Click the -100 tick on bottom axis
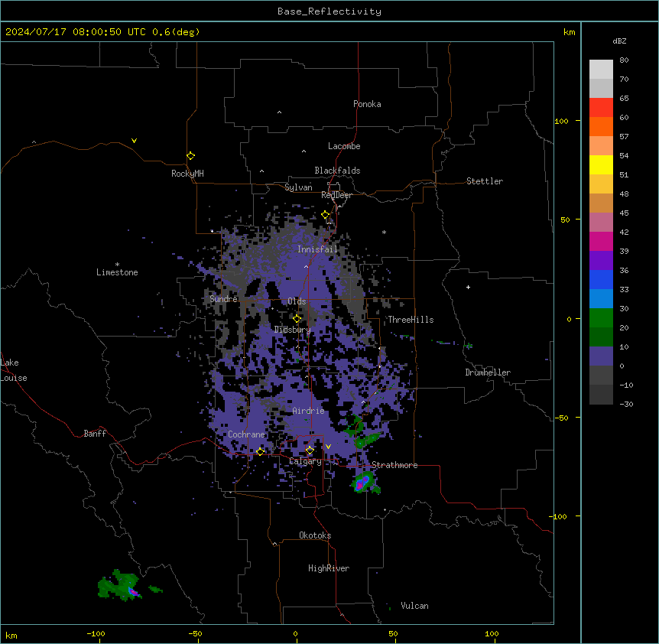 coord(96,633)
